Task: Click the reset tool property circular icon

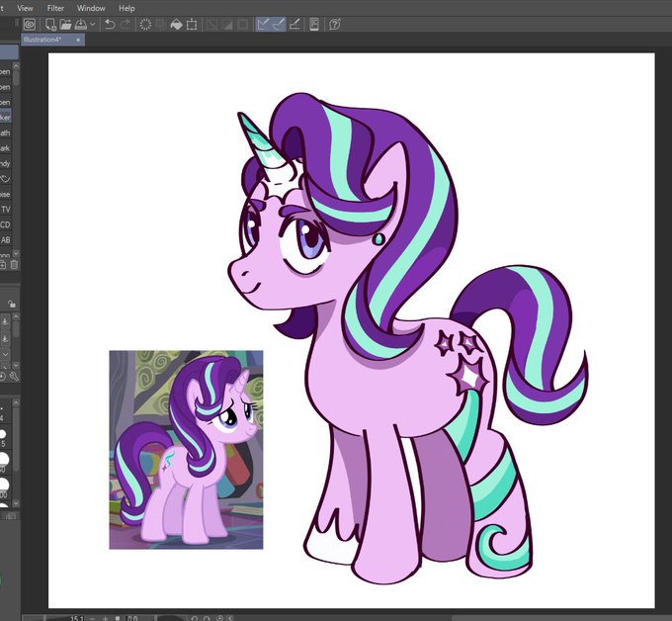Action: coord(2,377)
